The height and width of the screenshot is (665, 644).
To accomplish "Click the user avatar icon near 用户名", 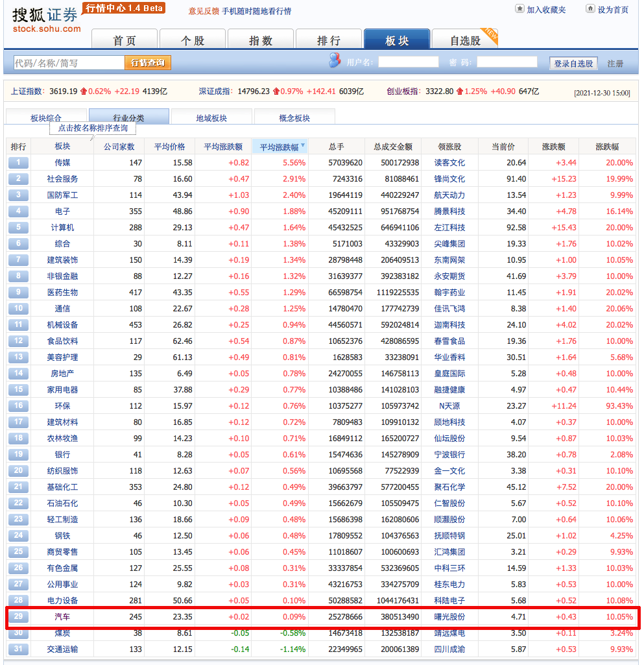I will pyautogui.click(x=335, y=60).
